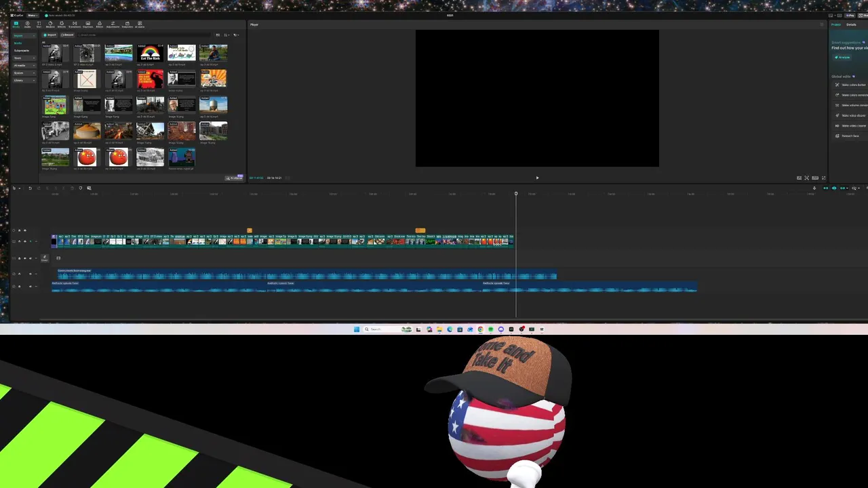Open the Effects tab in top toolbar
The height and width of the screenshot is (488, 868).
point(62,24)
